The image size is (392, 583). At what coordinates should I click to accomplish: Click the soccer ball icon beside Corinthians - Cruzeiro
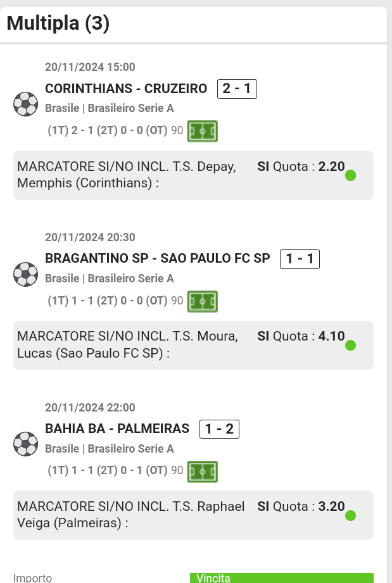(26, 104)
